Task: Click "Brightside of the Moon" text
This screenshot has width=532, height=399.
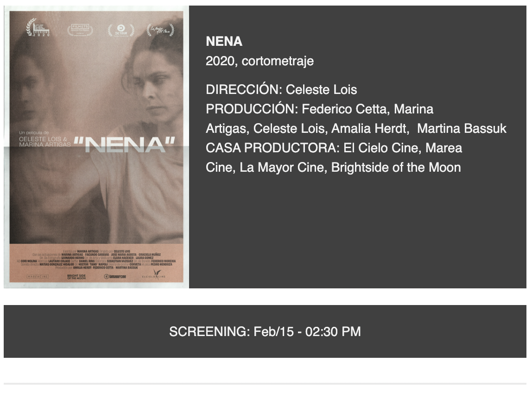Action: click(x=396, y=168)
